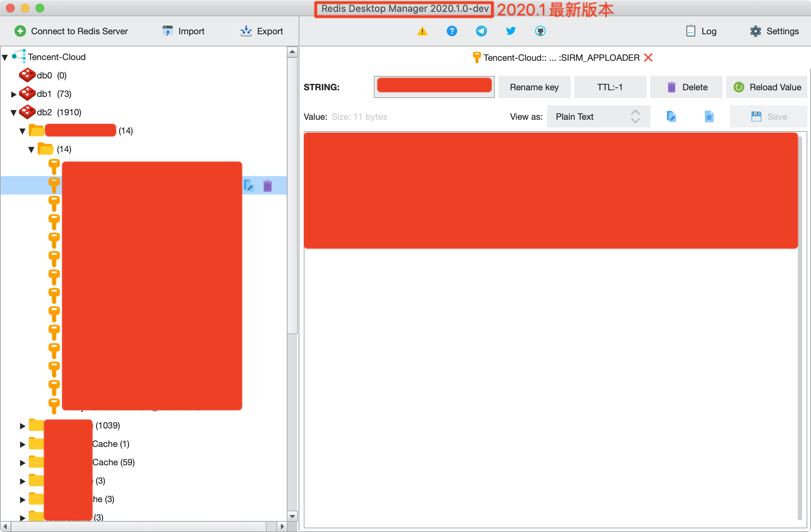Delete selected key with purple trash icon

coord(268,186)
